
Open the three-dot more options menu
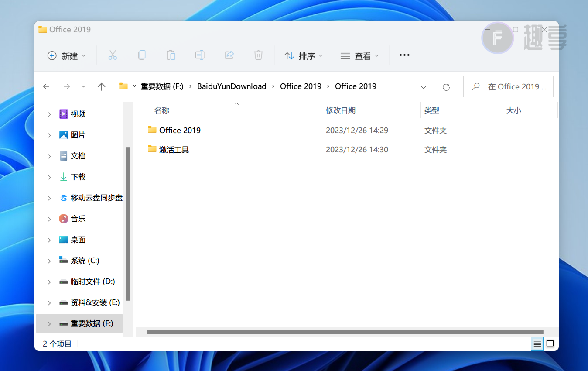pos(404,55)
